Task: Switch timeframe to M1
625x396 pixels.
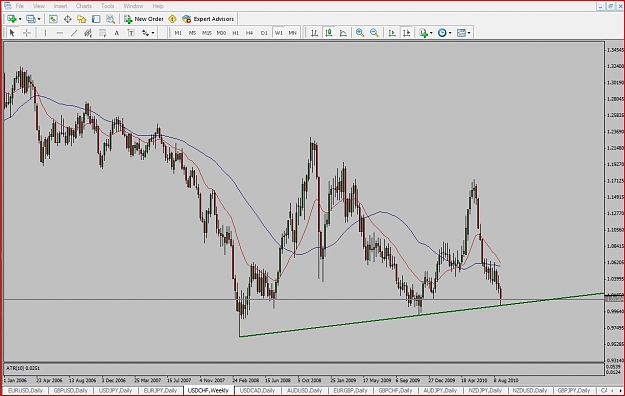Action: click(x=178, y=33)
